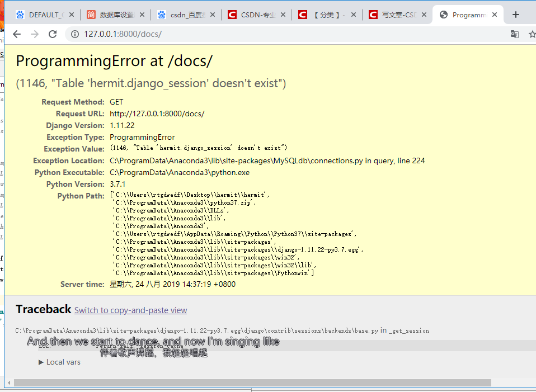Viewport: 536px width, 392px height.
Task: Close the DEFAULT_ tab
Action: tap(72, 15)
